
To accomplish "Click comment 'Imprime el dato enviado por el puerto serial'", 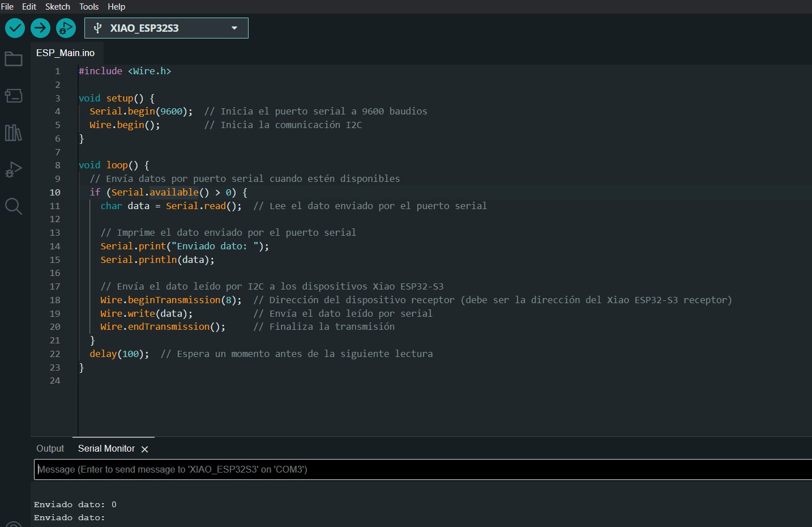I will point(228,232).
